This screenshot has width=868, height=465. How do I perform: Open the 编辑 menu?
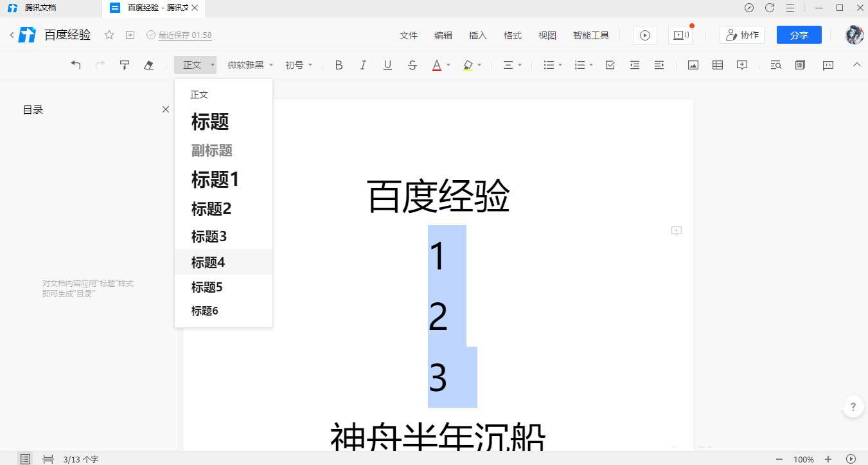coord(443,35)
